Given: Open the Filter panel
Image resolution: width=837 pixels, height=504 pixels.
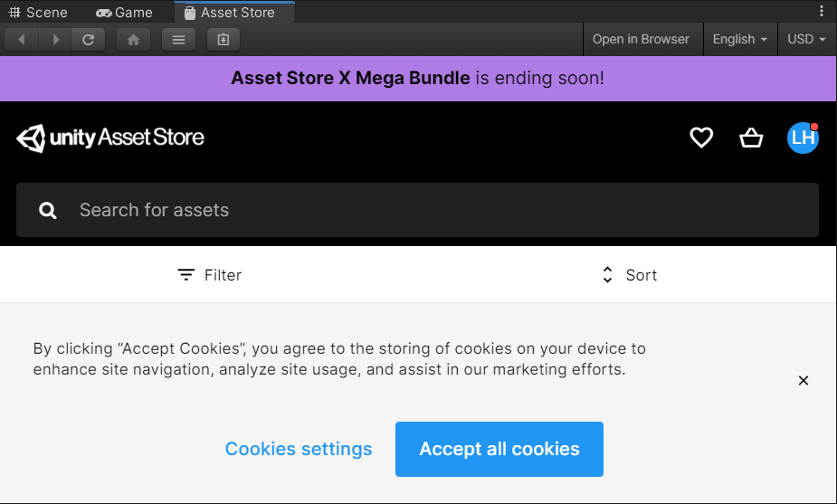Looking at the screenshot, I should 209,275.
